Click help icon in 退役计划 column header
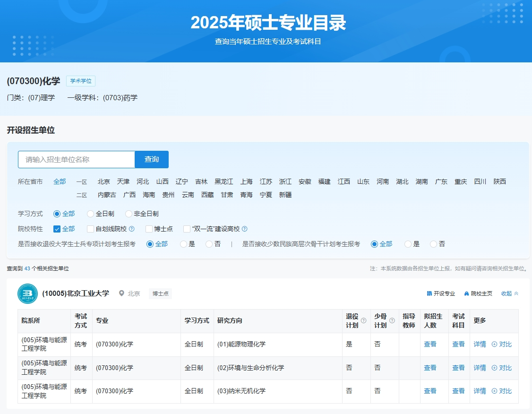The width and height of the screenshot is (532, 414). (363, 320)
